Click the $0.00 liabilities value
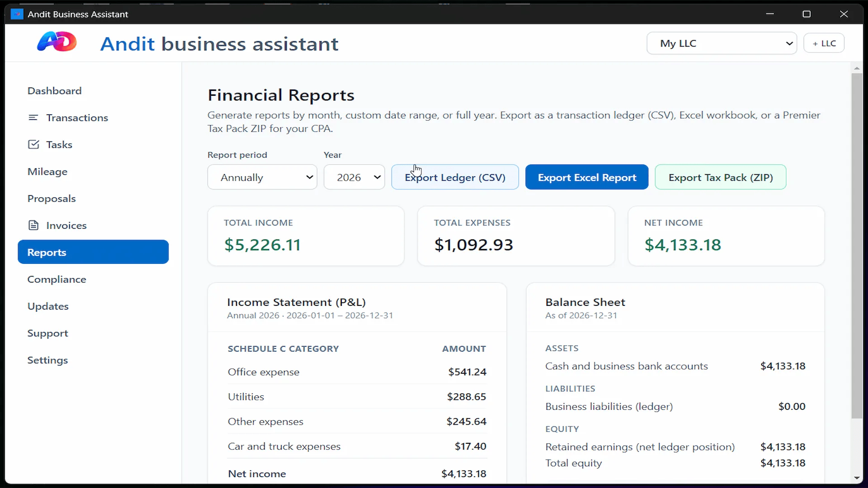This screenshot has height=488, width=868. pos(792,407)
